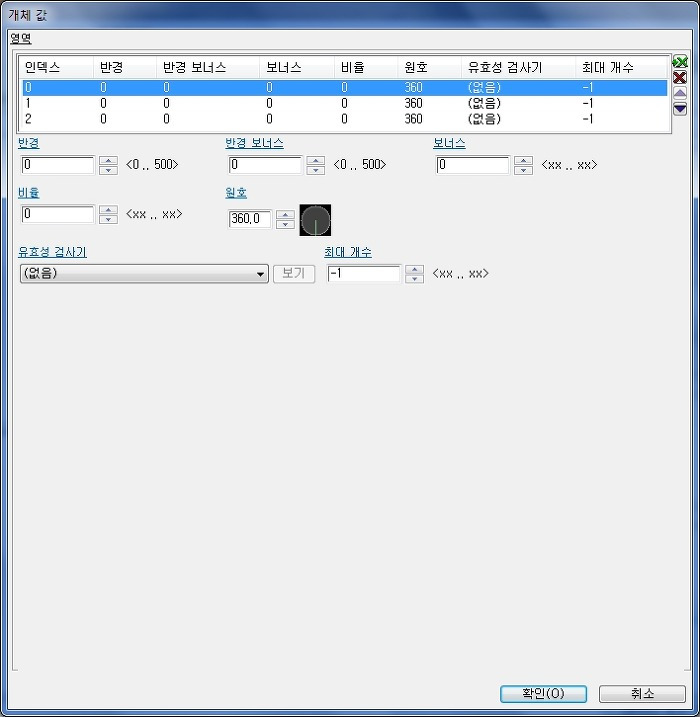Viewport: 700px width, 717px height.
Task: Click the red X delete-row icon
Action: point(680,78)
